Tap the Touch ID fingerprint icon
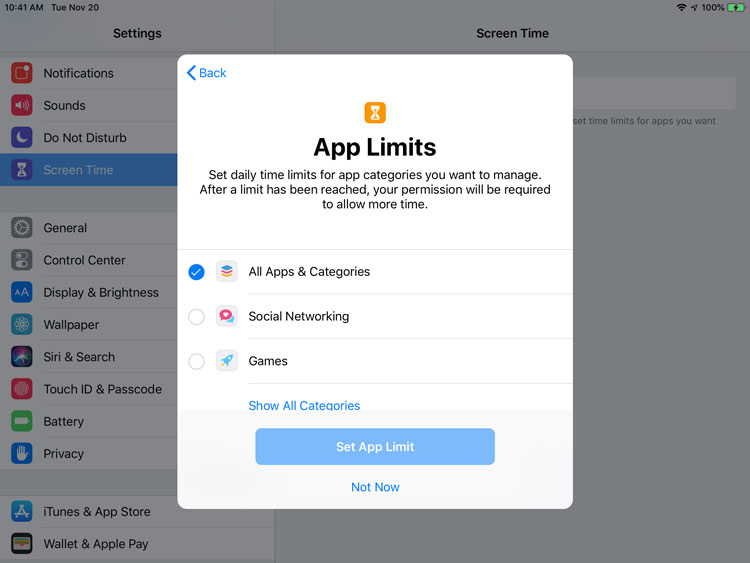 point(22,389)
